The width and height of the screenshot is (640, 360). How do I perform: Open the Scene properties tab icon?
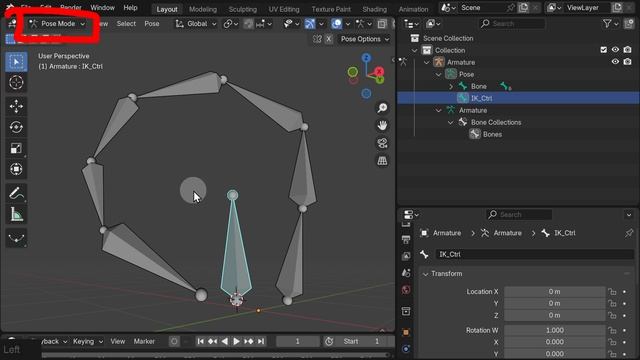(406, 273)
